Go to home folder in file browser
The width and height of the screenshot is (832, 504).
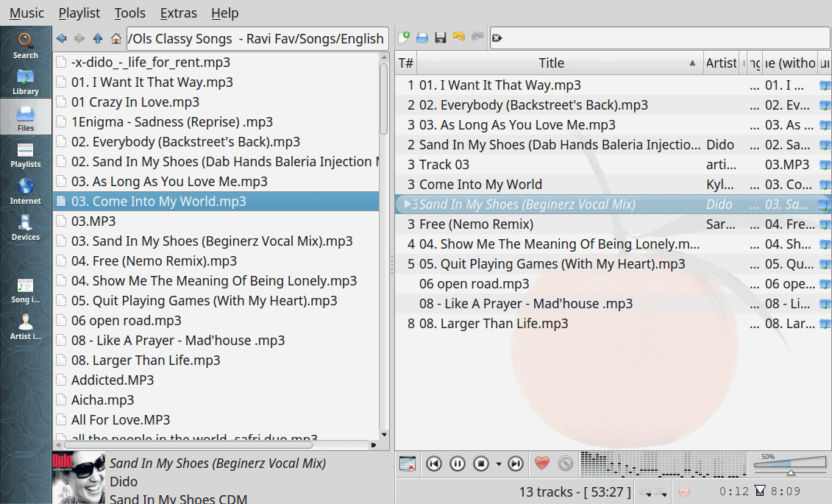coord(116,38)
